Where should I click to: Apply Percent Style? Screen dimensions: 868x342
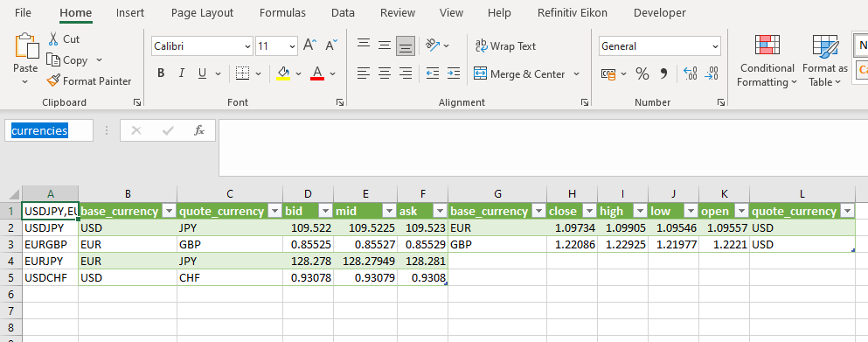[x=642, y=73]
